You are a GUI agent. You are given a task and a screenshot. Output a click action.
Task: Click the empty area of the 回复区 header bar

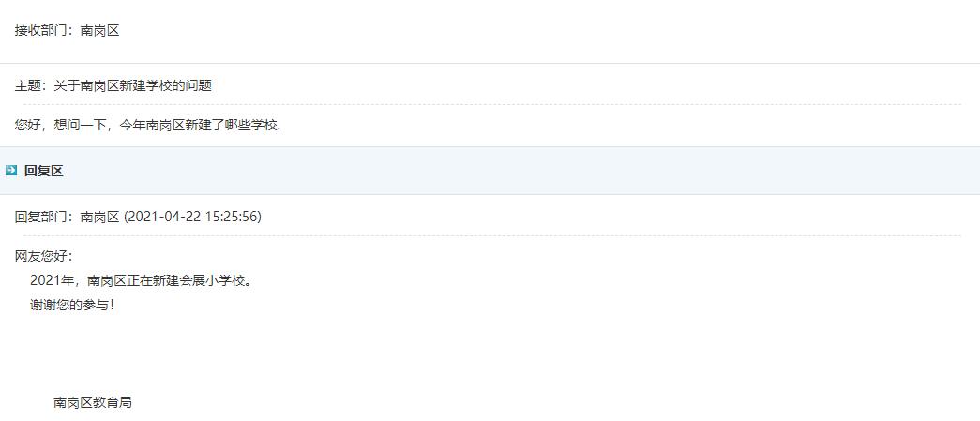pyautogui.click(x=516, y=171)
